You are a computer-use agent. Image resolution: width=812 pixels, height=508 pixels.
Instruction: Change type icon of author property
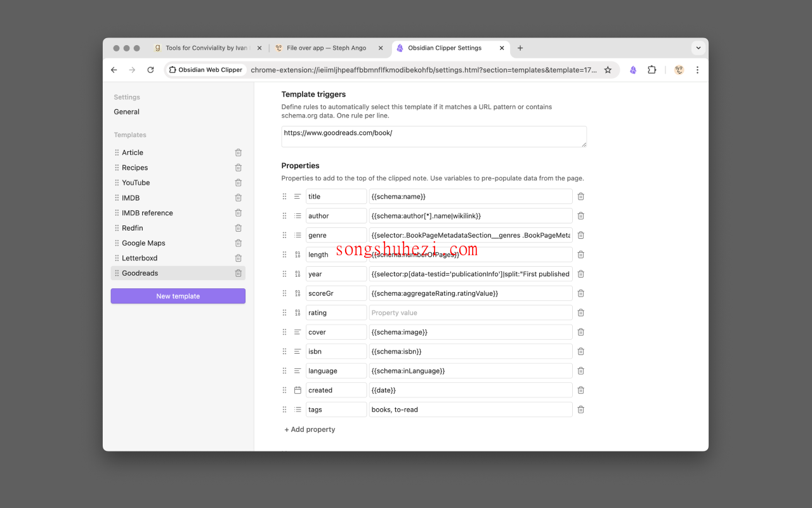pyautogui.click(x=298, y=216)
